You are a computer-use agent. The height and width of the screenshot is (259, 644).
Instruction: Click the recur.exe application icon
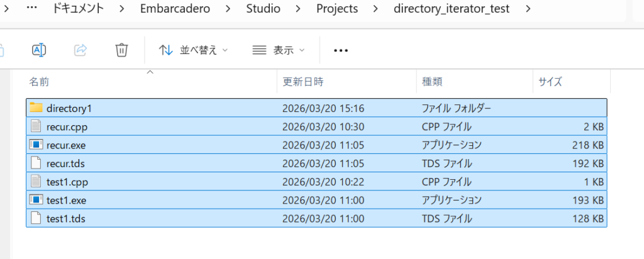point(36,145)
